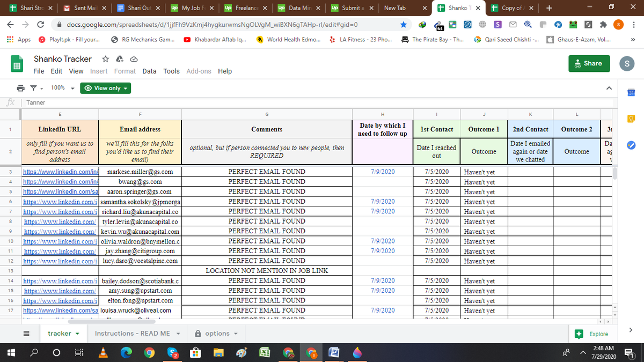Click the print icon in toolbar
This screenshot has height=362, width=644.
[20, 88]
